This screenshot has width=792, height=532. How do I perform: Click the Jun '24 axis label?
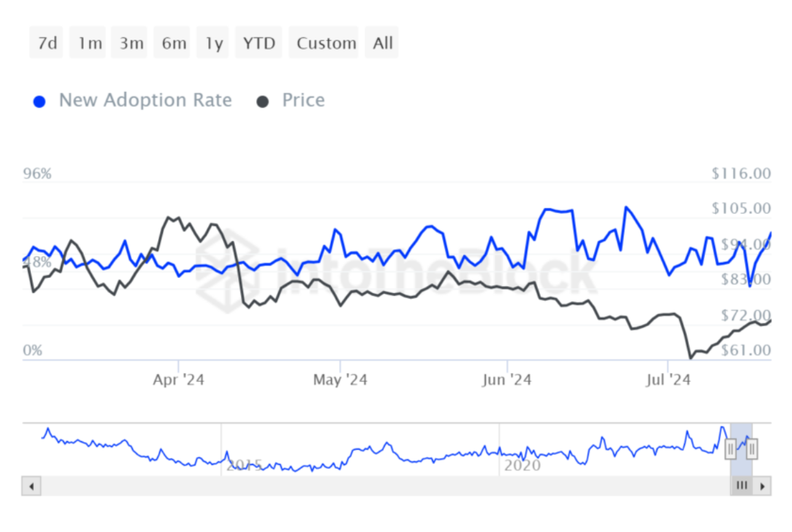(x=507, y=380)
